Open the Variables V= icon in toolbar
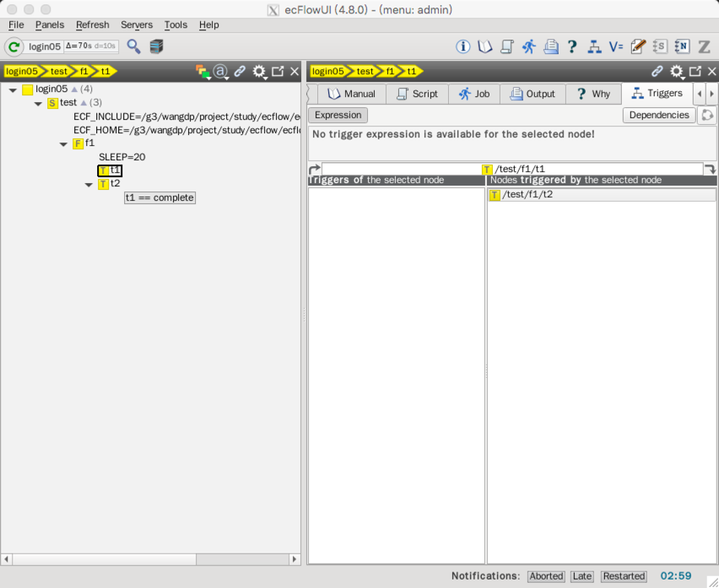Image resolution: width=719 pixels, height=588 pixels. click(x=616, y=46)
